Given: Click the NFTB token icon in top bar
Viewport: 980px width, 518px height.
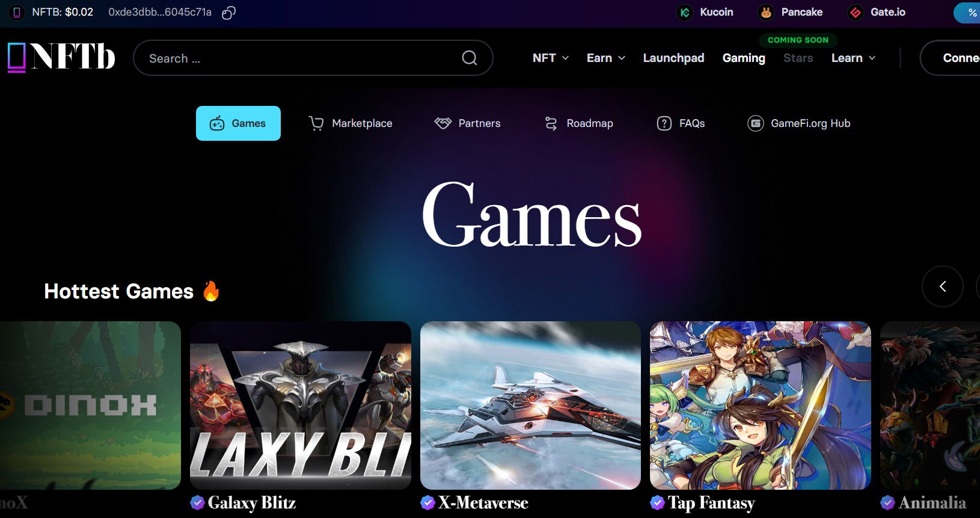Looking at the screenshot, I should [x=17, y=12].
